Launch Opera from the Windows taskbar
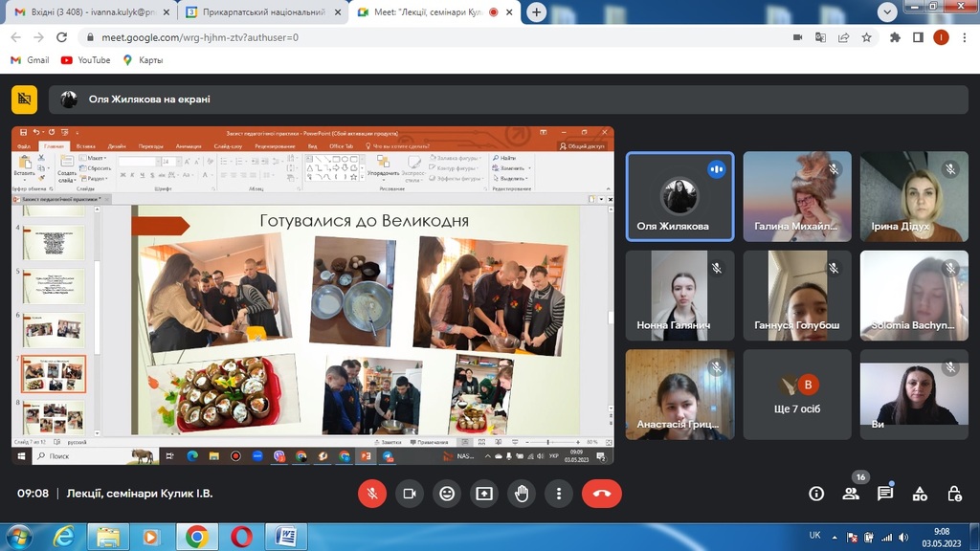The height and width of the screenshot is (551, 980). pos(241,537)
